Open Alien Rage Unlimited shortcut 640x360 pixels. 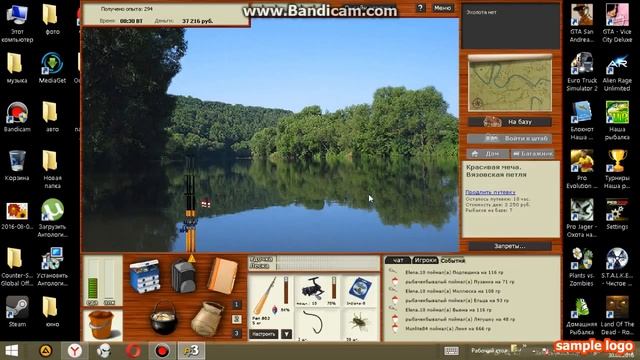pyautogui.click(x=617, y=72)
